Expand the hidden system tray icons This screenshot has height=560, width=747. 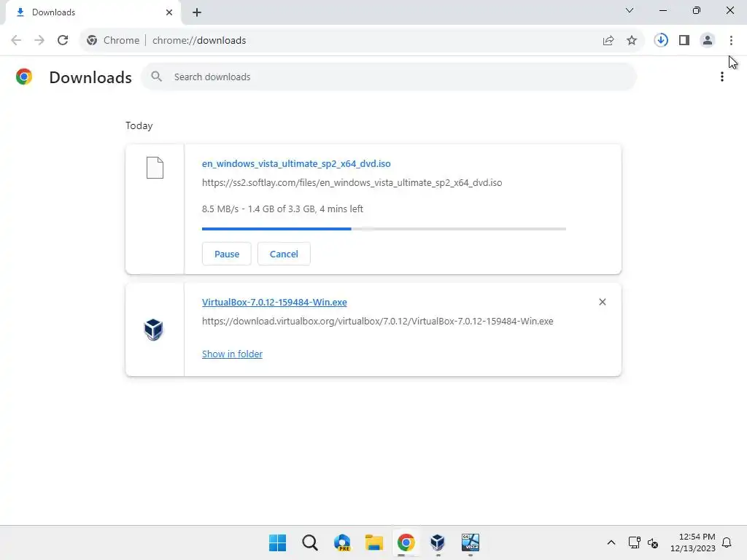point(611,542)
